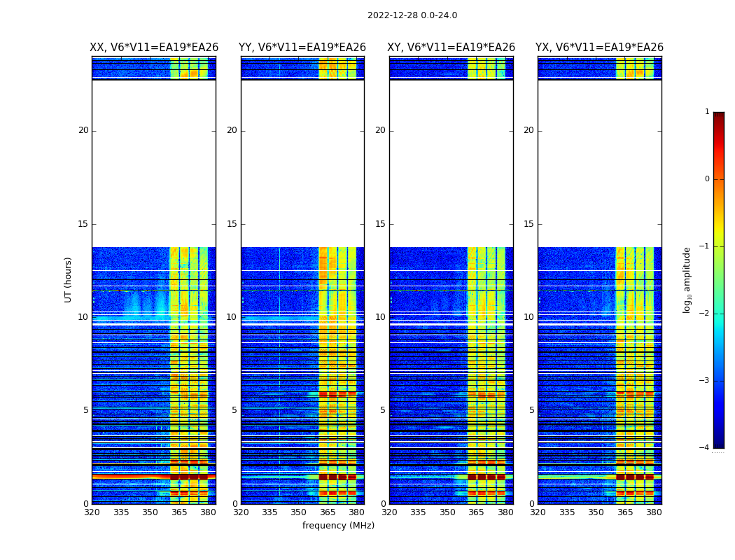Click the XY, V6*V11=EA19*EA26 panel title
Image resolution: width=735 pixels, height=560 pixels.
pos(451,48)
